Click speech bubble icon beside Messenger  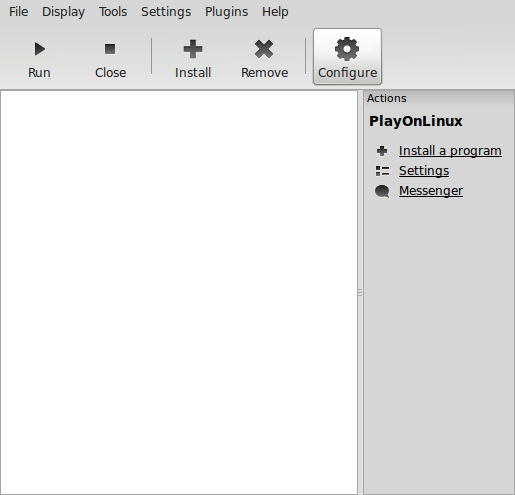(x=382, y=191)
